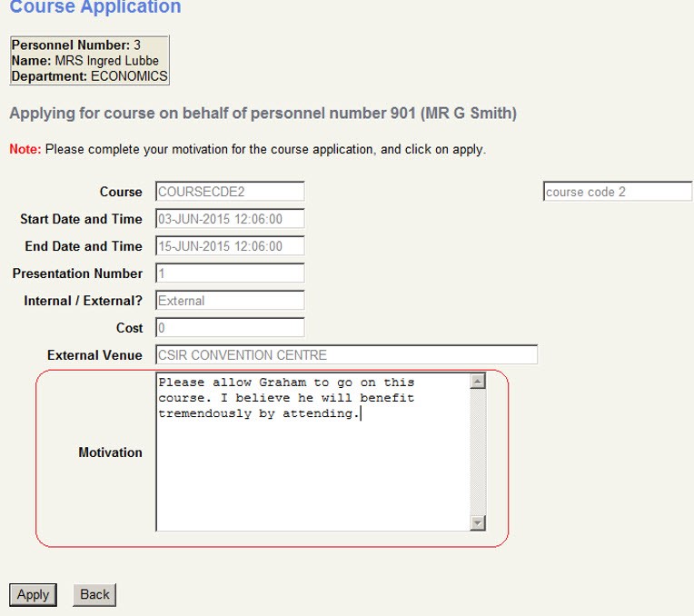Focus the Motivation text area
Viewport: 694px width, 616px height.
[x=312, y=454]
